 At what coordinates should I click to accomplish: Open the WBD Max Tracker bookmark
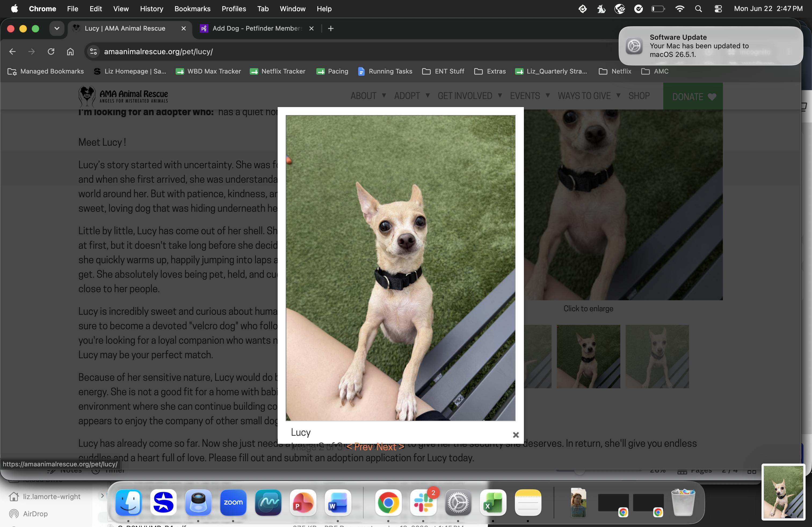pos(208,71)
